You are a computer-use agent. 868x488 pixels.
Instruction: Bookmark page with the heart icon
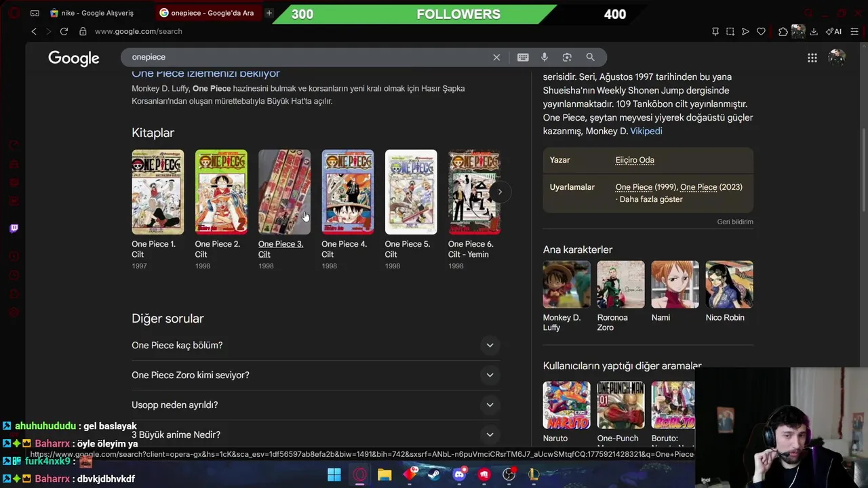pyautogui.click(x=761, y=31)
